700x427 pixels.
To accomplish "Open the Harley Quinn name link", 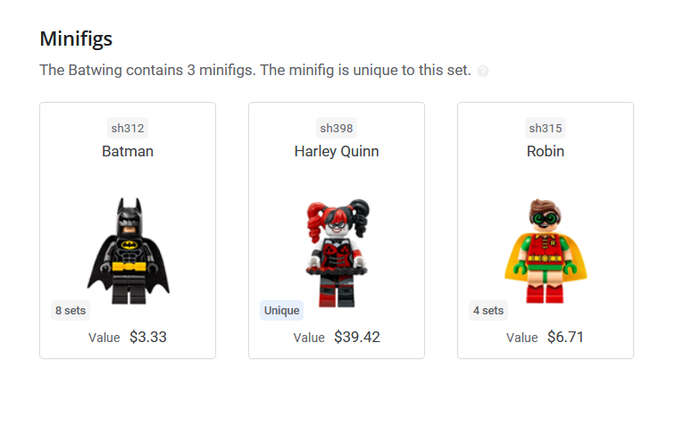I will pos(337,151).
